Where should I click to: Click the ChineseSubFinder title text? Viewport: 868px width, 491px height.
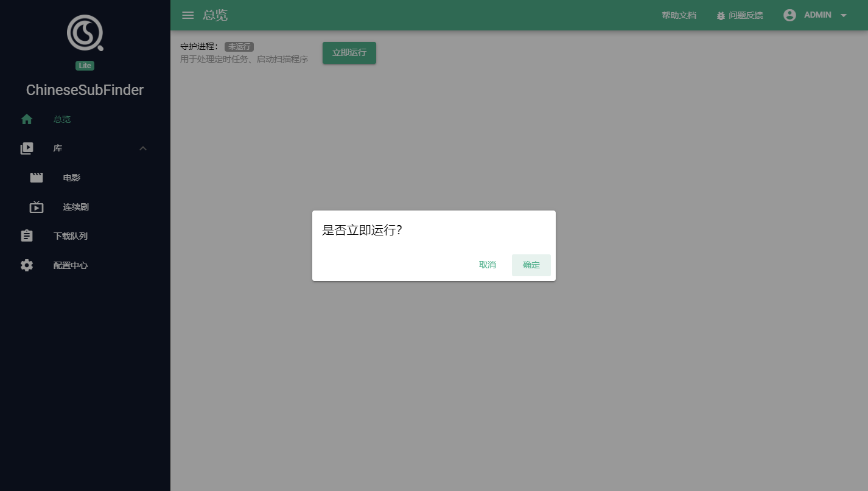point(85,90)
